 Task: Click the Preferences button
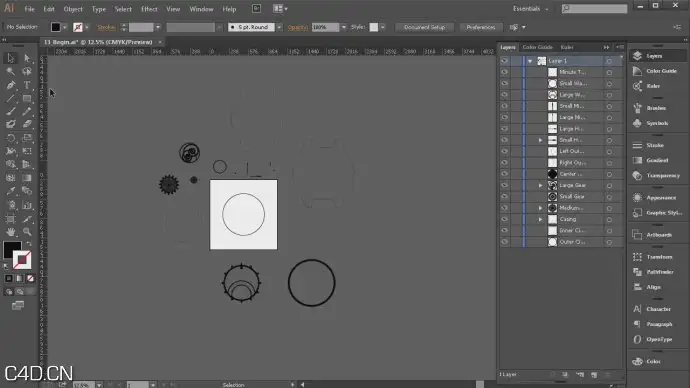point(481,27)
